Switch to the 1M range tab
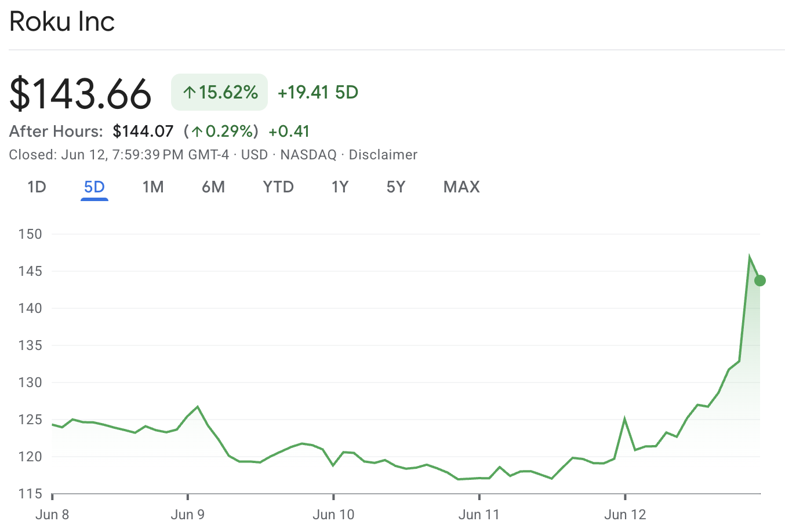 [x=153, y=187]
